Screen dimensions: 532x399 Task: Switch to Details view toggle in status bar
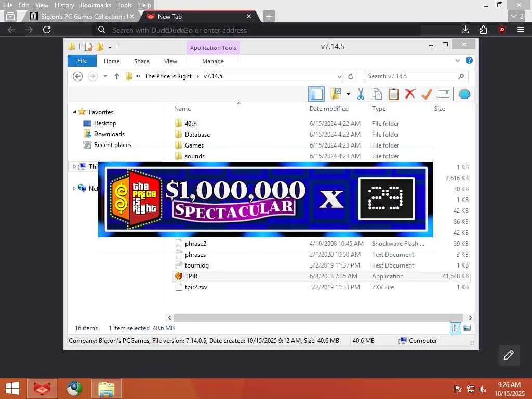point(455,328)
